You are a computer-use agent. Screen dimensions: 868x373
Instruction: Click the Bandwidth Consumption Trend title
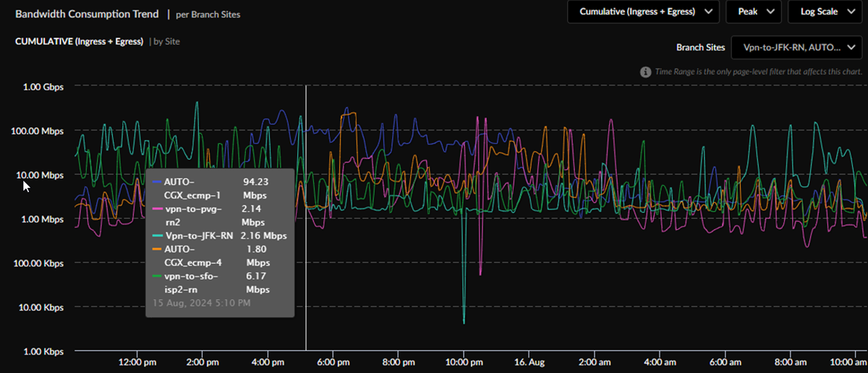(85, 14)
